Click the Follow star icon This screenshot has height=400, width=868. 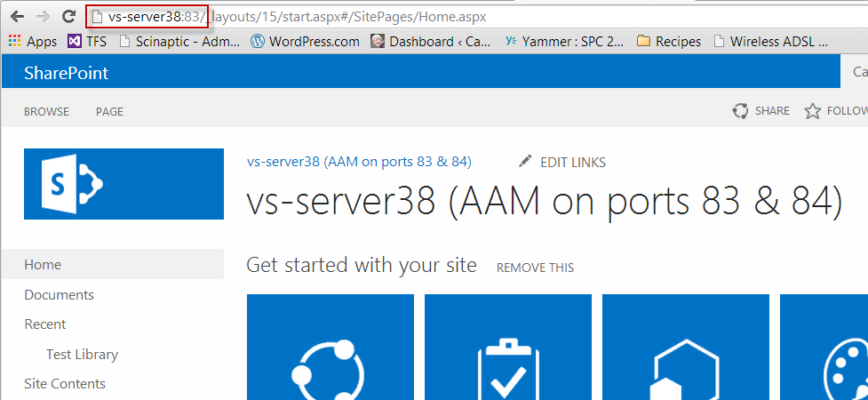812,111
